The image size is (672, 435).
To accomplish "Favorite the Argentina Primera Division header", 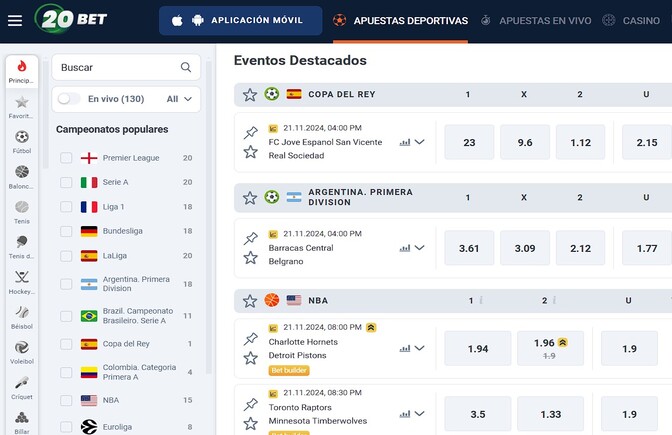I will (x=250, y=198).
